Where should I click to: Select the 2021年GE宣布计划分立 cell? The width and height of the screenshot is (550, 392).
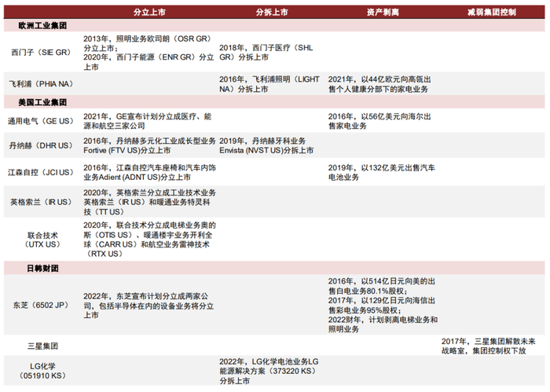(x=148, y=121)
